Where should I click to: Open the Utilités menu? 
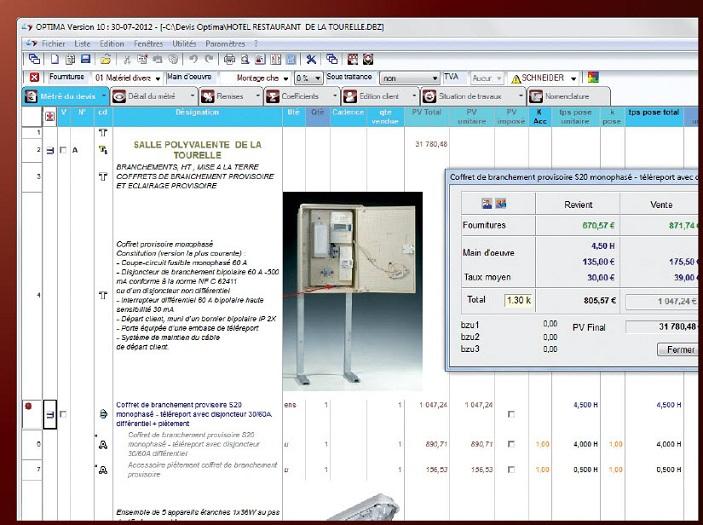(184, 43)
